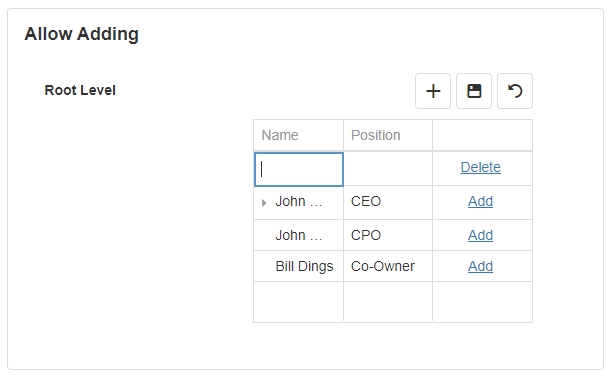The height and width of the screenshot is (380, 613).
Task: Add a child under the CEO row
Action: click(x=480, y=201)
